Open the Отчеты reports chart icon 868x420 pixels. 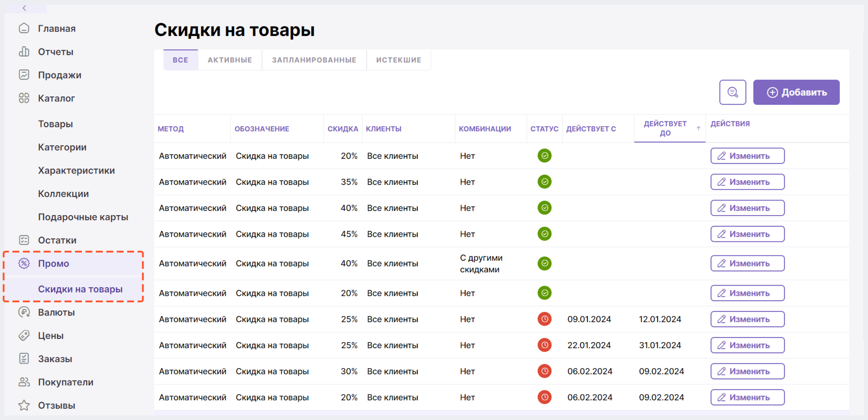coord(24,52)
